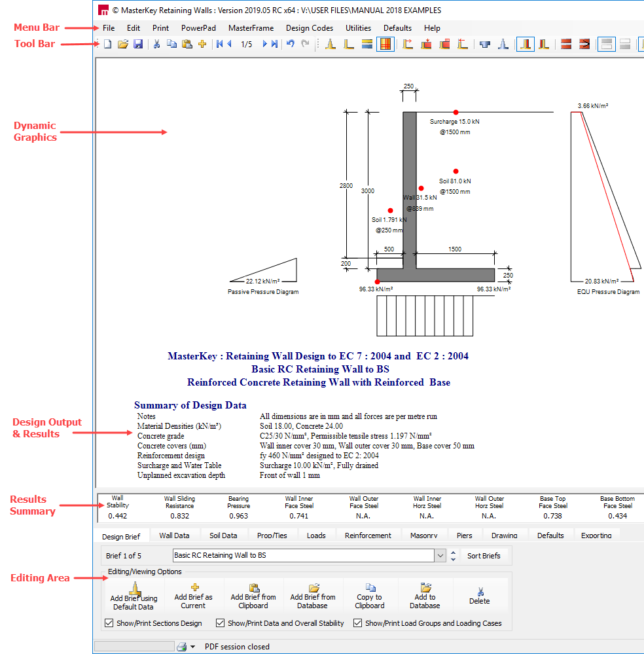Click the scissors Cut icon in toolbar

click(x=156, y=44)
